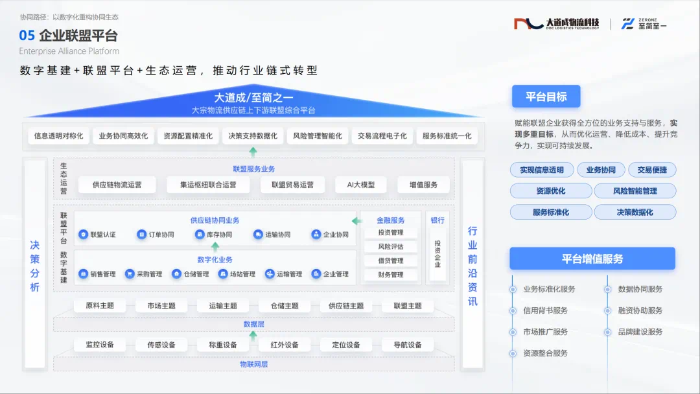Click the 监控设备 box
The image size is (700, 394).
pos(100,344)
